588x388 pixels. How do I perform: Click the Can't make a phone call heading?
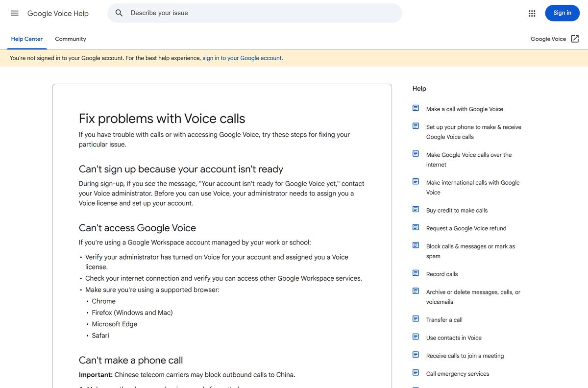[131, 360]
